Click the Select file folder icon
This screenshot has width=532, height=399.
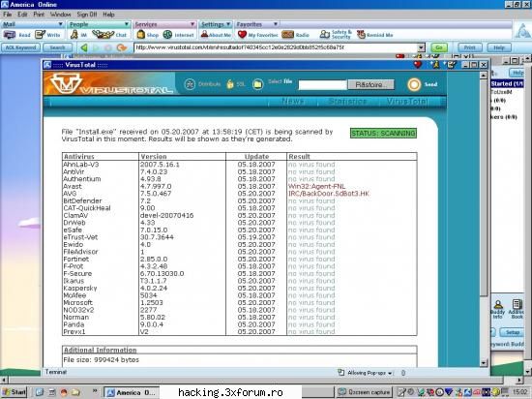coord(257,84)
